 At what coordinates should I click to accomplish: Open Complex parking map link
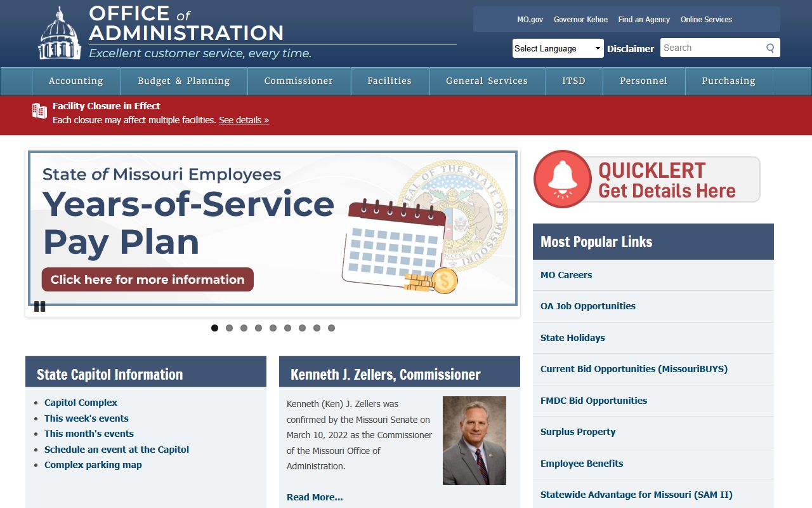[93, 465]
